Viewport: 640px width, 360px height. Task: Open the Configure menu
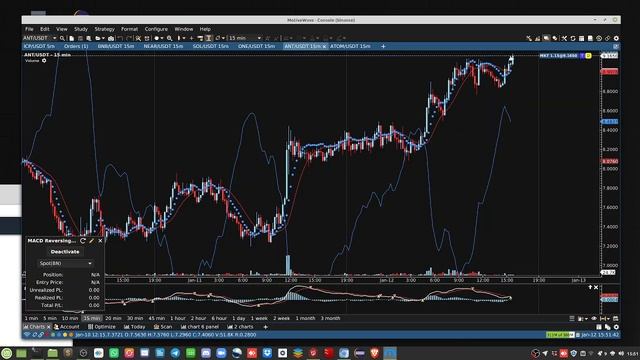coord(156,29)
